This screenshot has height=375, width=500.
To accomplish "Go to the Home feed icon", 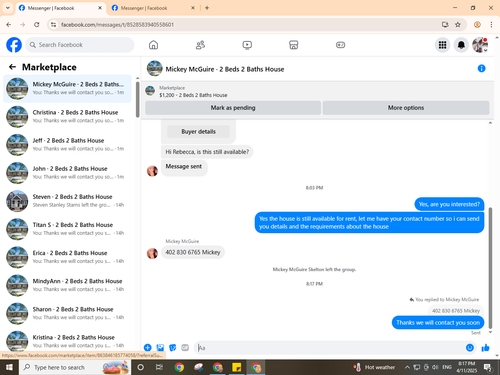I will (153, 45).
